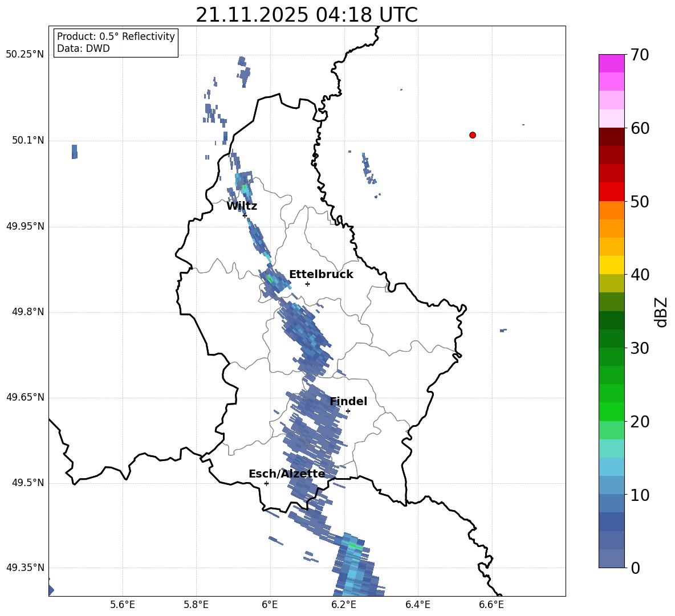The width and height of the screenshot is (675, 616).
Task: Click the latitude label 49.65°N
Action: (x=25, y=397)
